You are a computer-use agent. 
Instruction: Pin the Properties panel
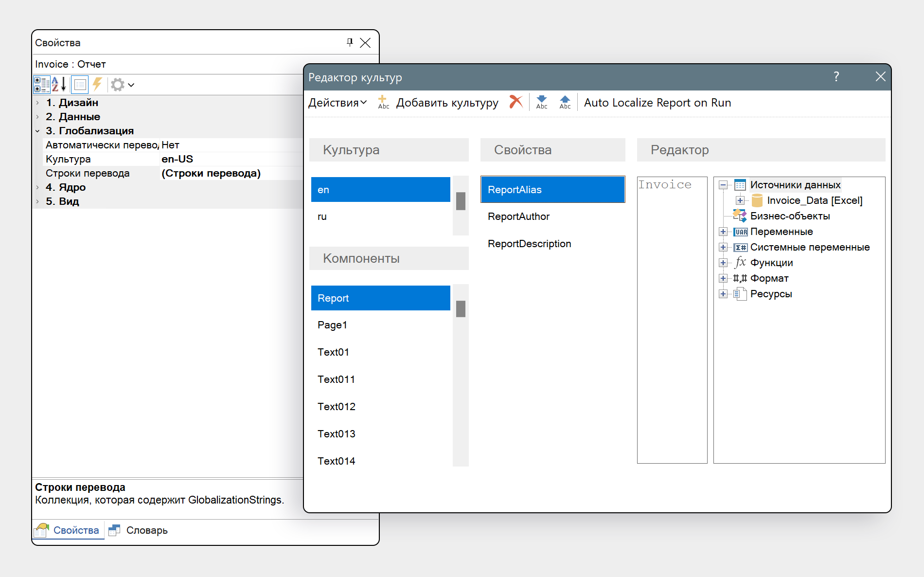tap(350, 42)
